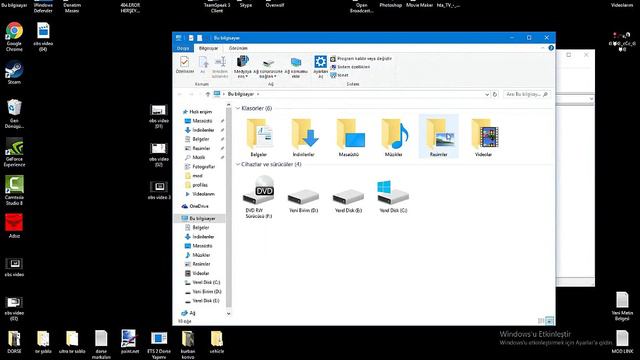Click the navigation pane vertical scrollbar
This screenshot has height=360, width=640.
pos(229,208)
